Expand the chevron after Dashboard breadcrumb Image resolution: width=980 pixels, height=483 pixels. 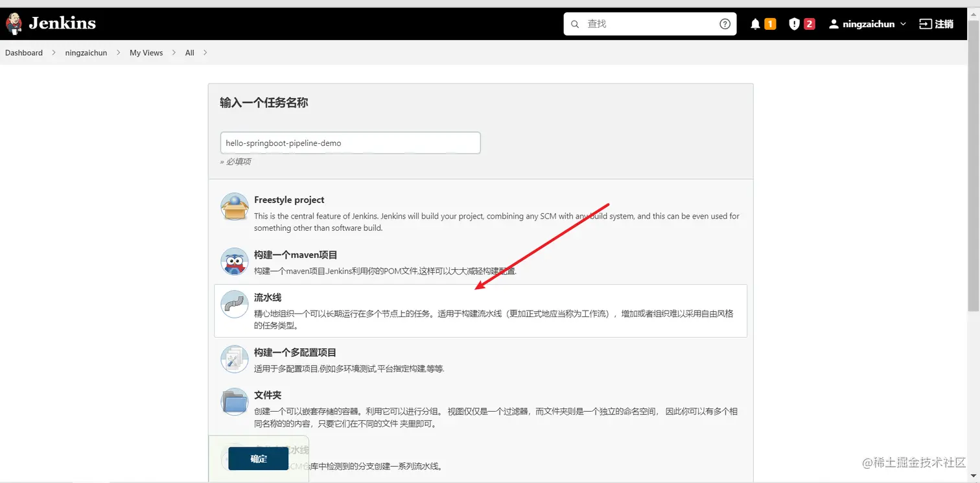(x=54, y=53)
